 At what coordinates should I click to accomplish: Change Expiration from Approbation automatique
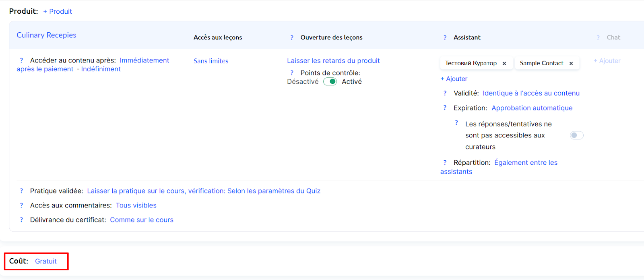click(532, 108)
